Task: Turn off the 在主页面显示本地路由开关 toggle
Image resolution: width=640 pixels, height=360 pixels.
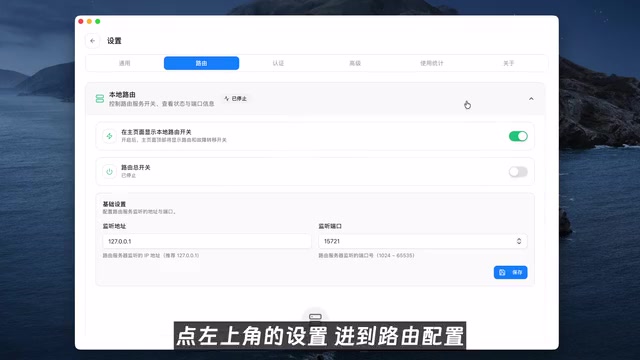Action: [518, 136]
